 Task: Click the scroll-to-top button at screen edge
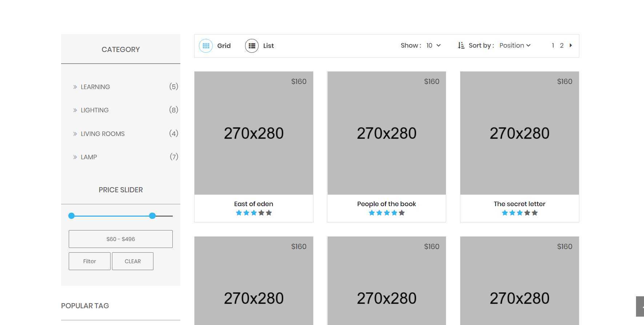coord(640,306)
